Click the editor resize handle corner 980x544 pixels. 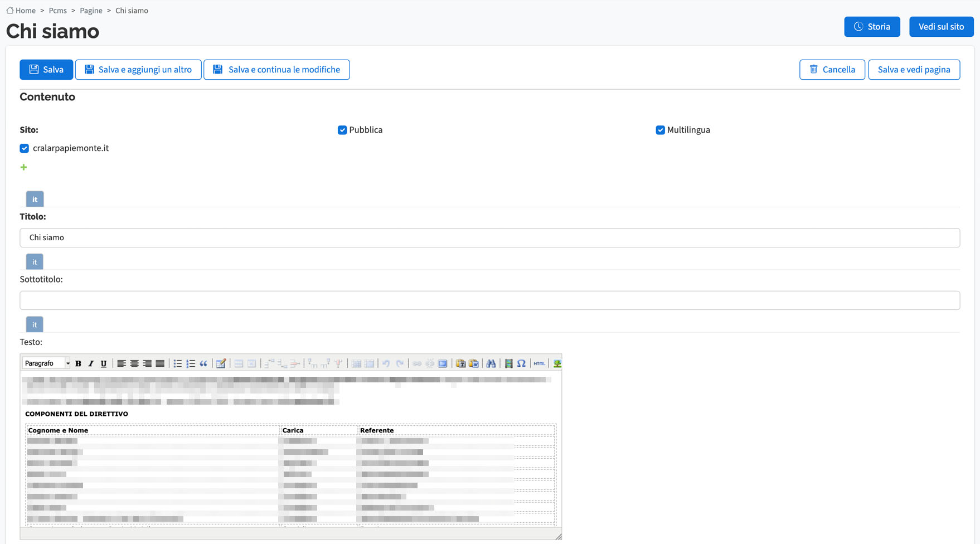click(558, 536)
